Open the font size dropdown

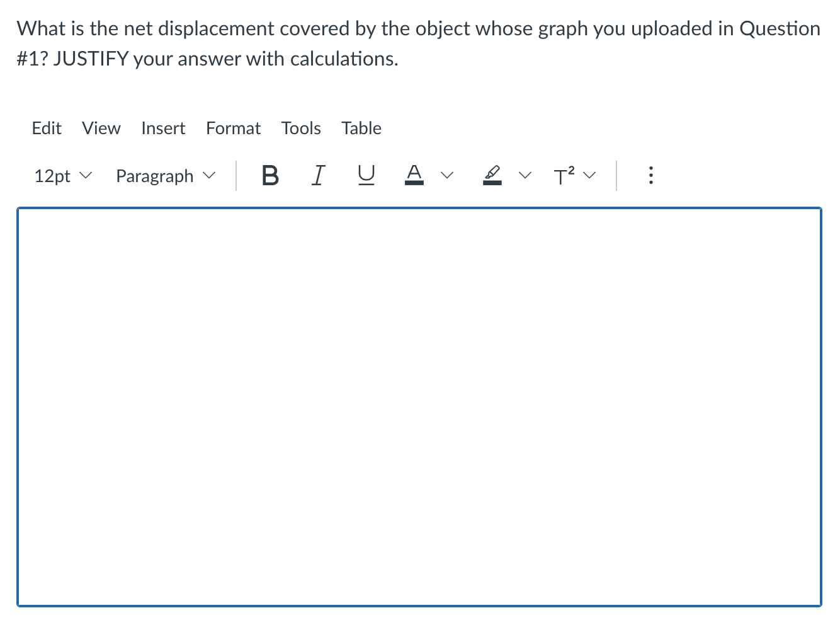click(62, 176)
